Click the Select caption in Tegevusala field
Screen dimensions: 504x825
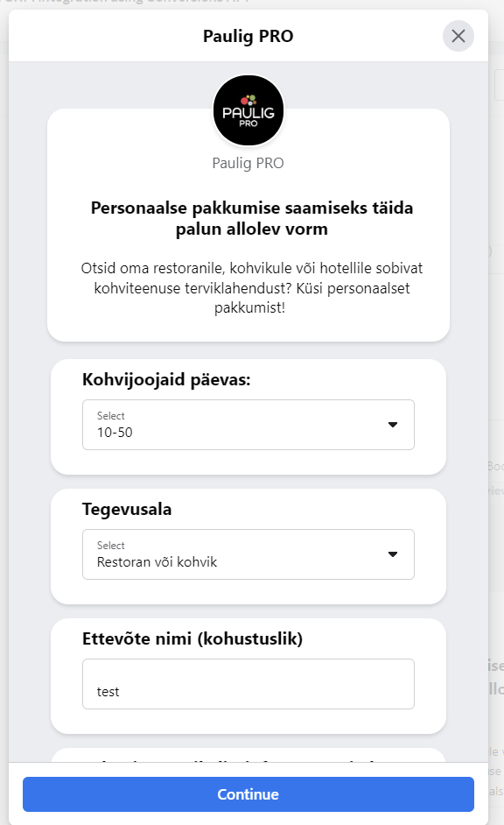110,545
